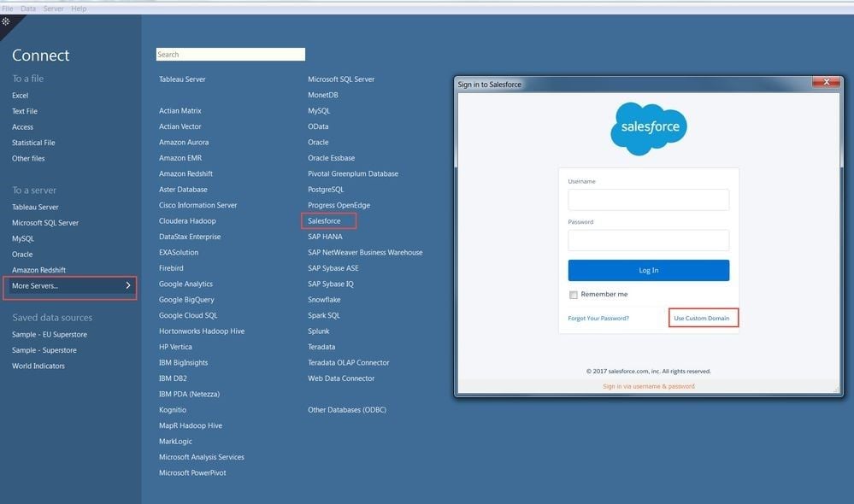
Task: Choose SAP HANA connector
Action: coord(325,237)
